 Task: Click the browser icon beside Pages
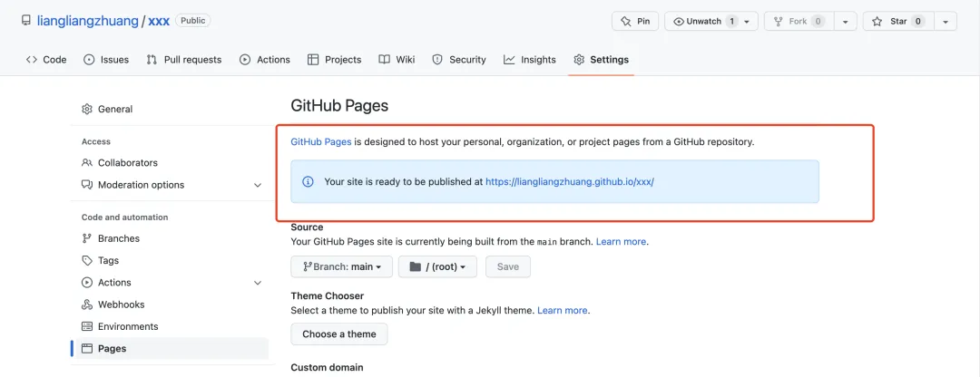[87, 348]
